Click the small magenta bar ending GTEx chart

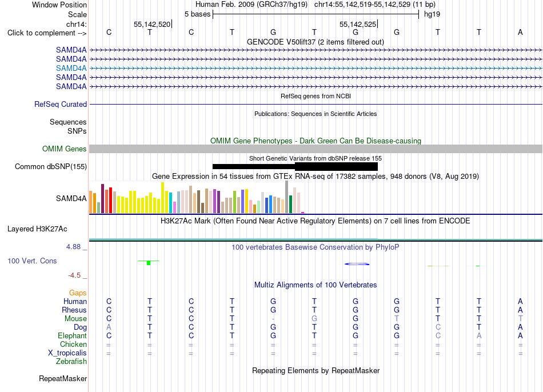click(x=303, y=212)
